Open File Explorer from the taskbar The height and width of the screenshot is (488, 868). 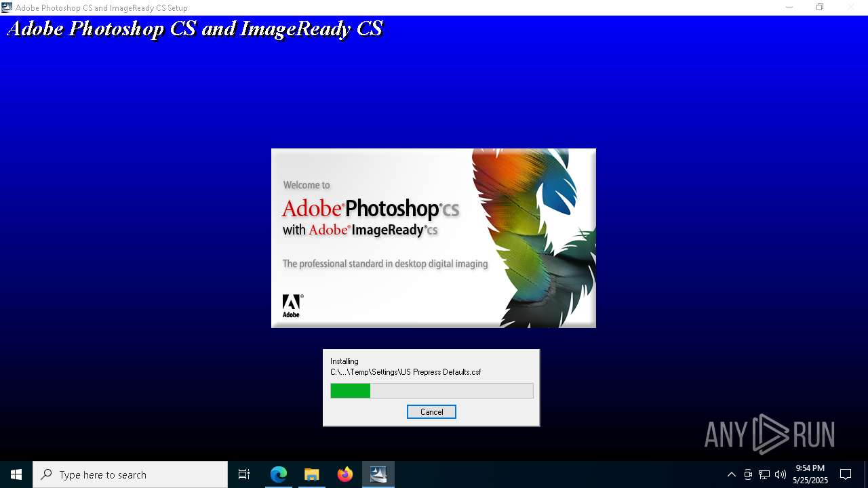click(x=312, y=474)
